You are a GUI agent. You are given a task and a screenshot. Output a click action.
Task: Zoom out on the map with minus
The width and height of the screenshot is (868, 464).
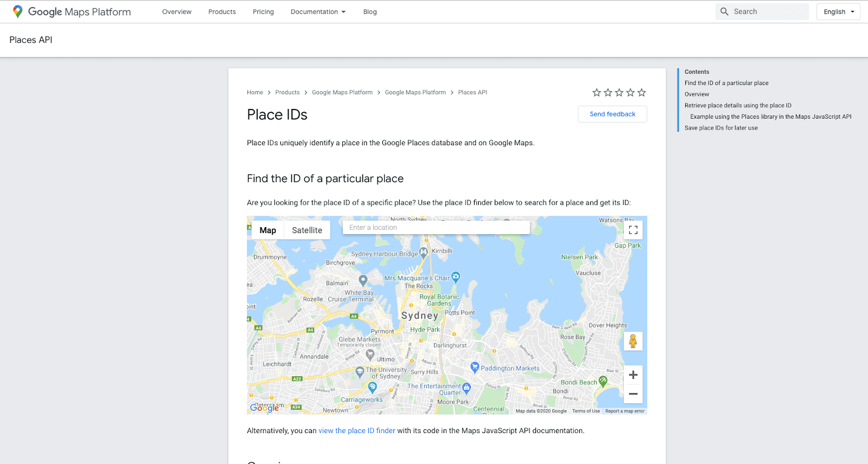(633, 394)
